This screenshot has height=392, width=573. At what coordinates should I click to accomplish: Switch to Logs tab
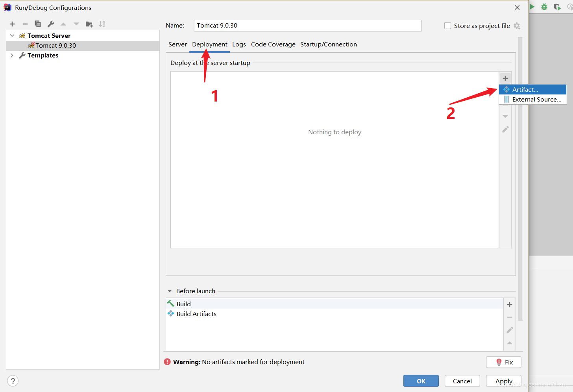point(239,44)
